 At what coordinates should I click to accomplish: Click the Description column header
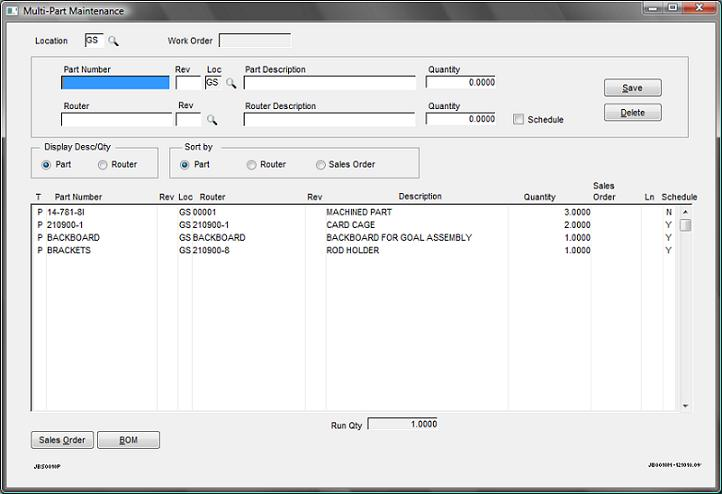click(x=420, y=197)
